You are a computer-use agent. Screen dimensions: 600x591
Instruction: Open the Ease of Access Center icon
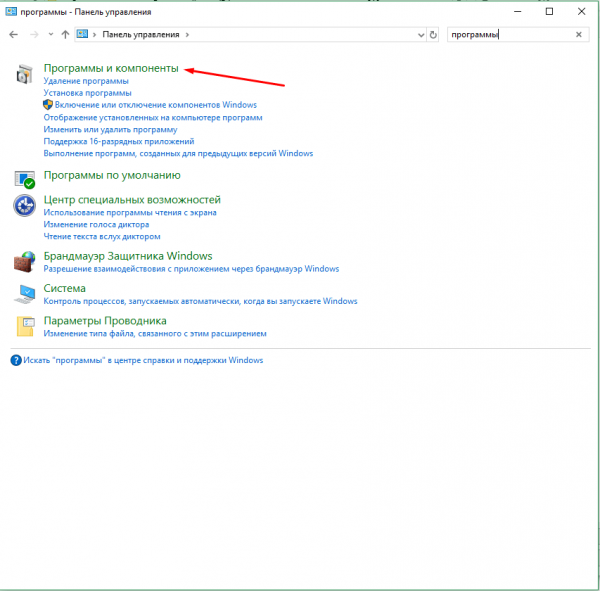tap(24, 206)
